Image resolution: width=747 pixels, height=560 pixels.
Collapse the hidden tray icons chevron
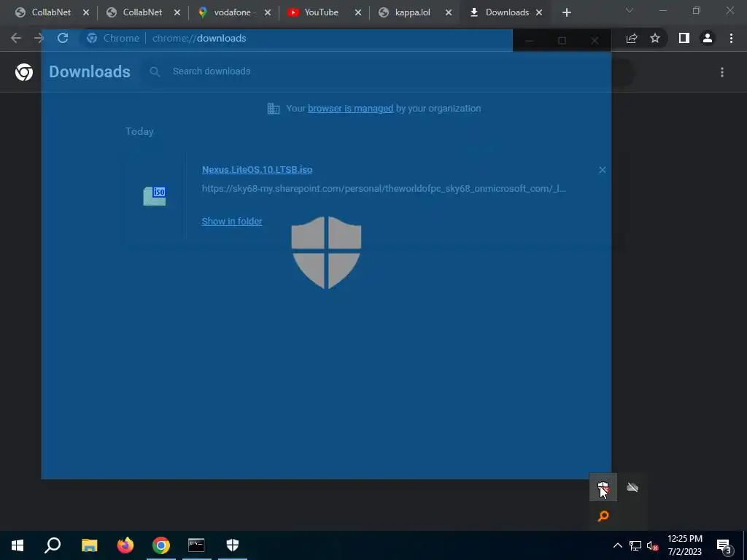(x=617, y=545)
